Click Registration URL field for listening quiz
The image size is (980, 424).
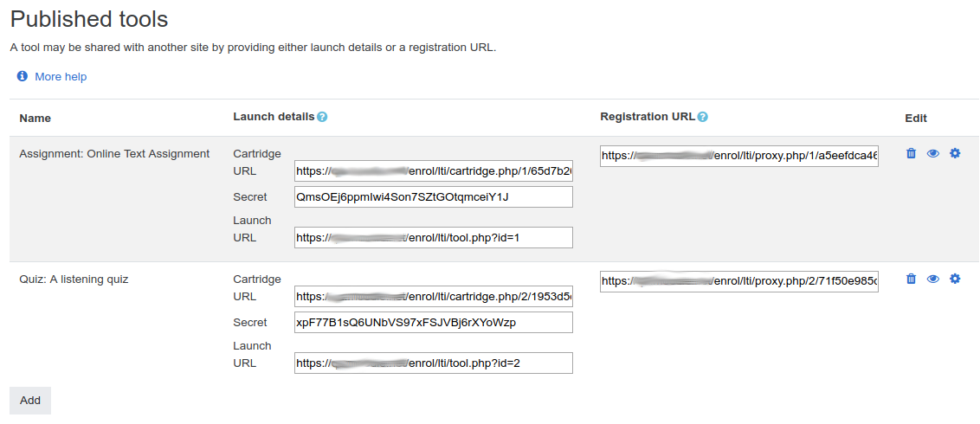(738, 281)
